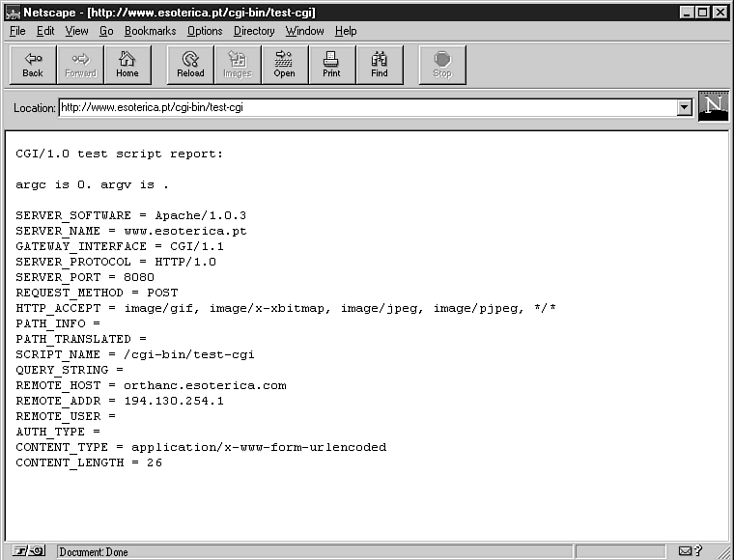
Task: Click SCRIPT_NAME = /cgi-bin/test-cgi line
Action: [135, 354]
